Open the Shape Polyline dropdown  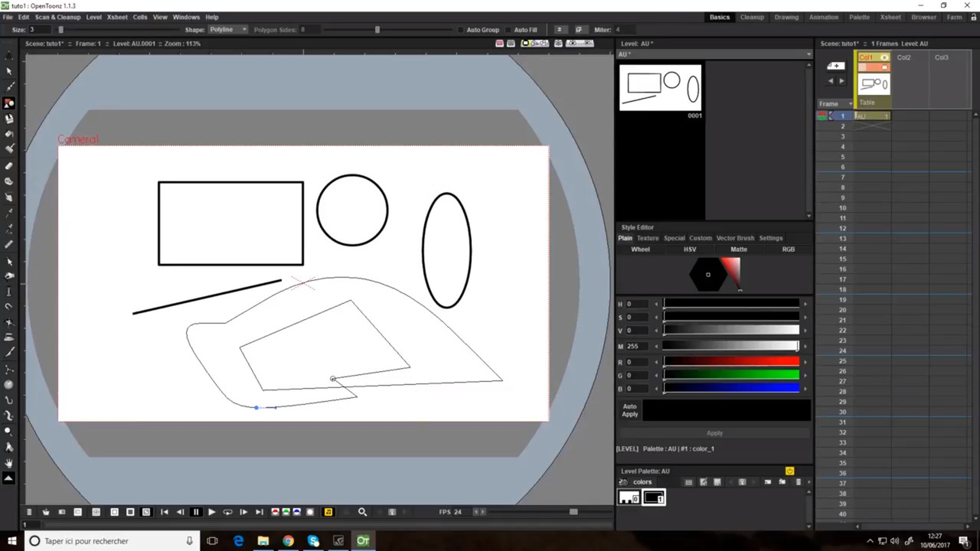pos(227,30)
